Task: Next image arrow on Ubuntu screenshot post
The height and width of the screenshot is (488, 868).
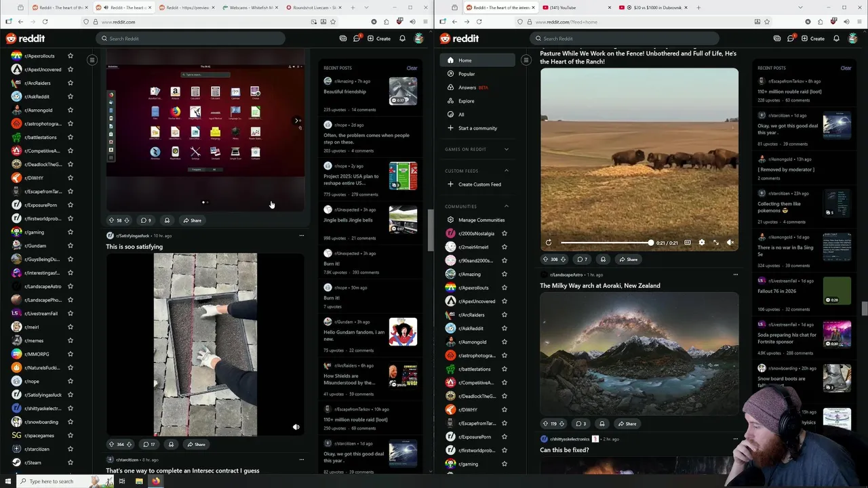Action: 296,121
